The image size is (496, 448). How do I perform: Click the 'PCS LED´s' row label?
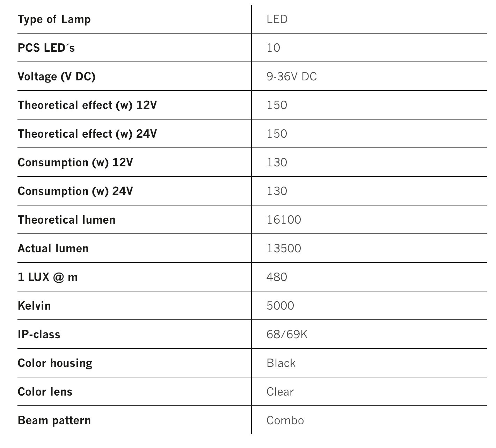pos(46,48)
